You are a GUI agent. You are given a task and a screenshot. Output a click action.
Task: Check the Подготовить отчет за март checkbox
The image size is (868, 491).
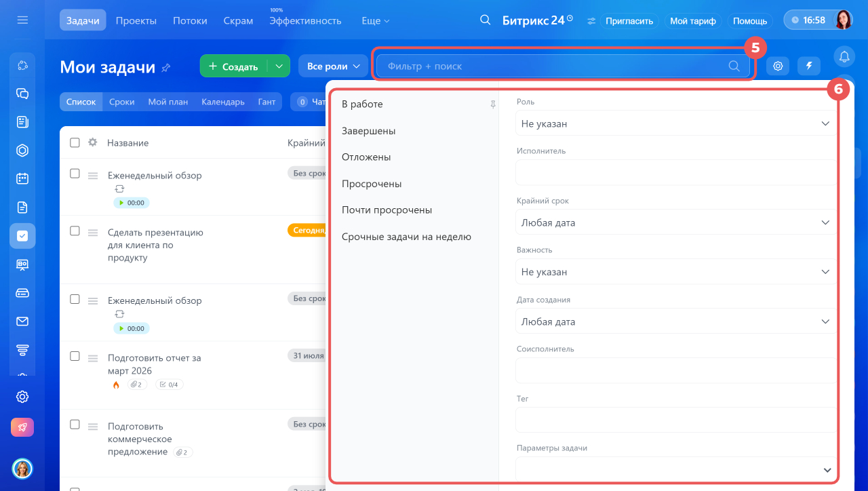click(x=75, y=356)
